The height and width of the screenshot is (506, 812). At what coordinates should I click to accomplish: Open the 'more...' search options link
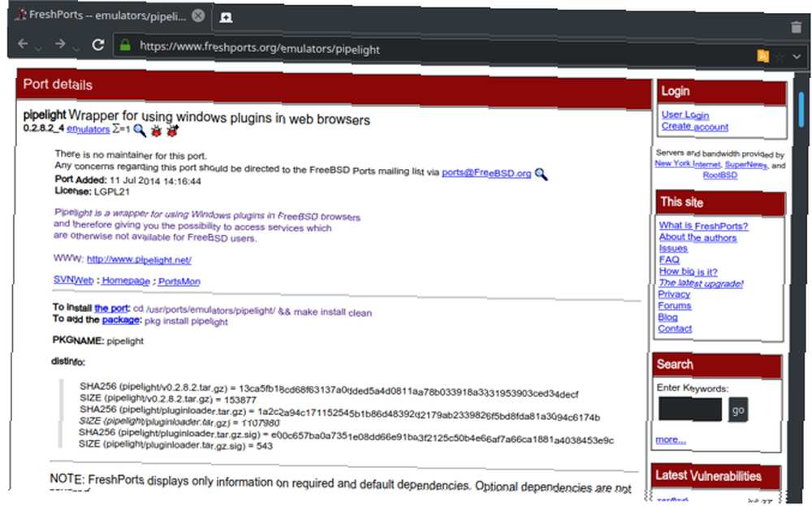point(671,439)
